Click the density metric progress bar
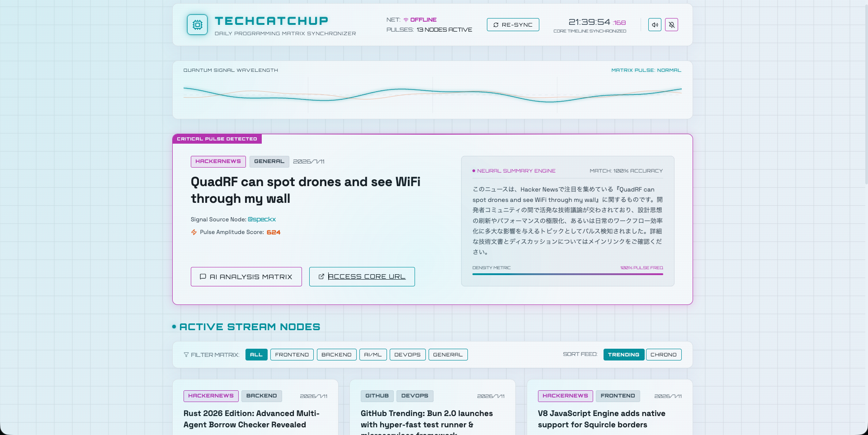This screenshot has width=868, height=435. (568, 274)
